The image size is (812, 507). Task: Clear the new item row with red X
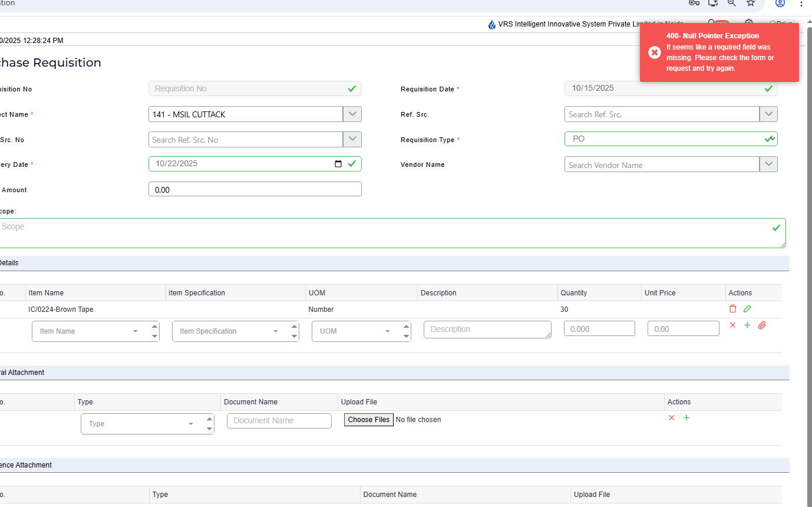[x=732, y=325]
